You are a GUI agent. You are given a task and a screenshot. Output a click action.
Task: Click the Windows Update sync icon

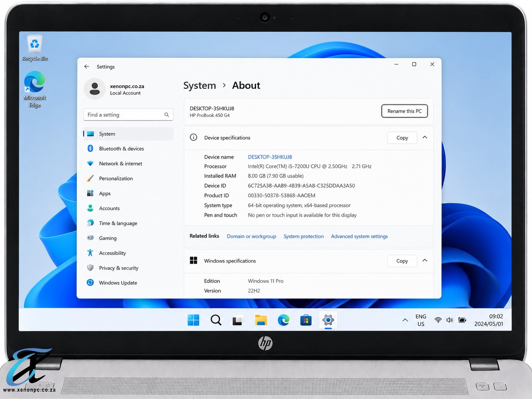90,283
